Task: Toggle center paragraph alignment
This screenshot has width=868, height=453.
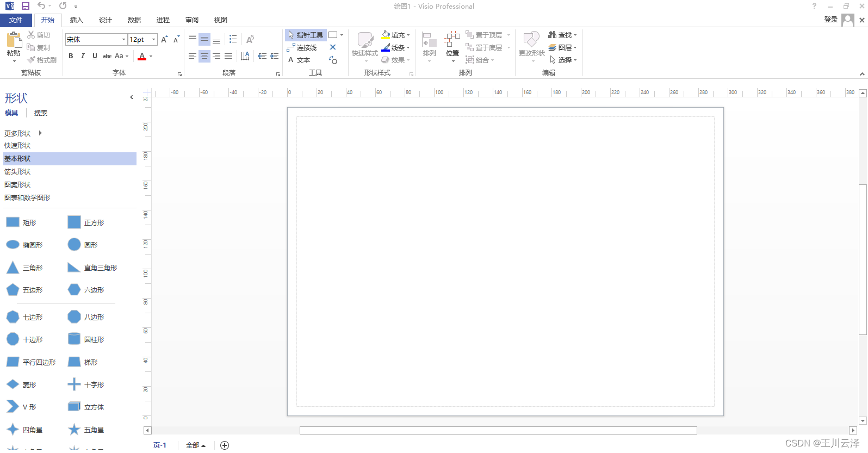Action: 204,56
